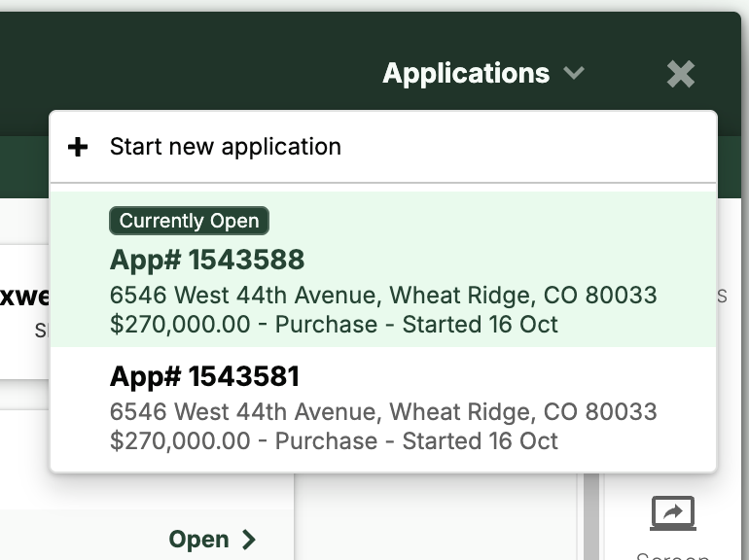
Task: Click address under App# 1543588
Action: (383, 295)
